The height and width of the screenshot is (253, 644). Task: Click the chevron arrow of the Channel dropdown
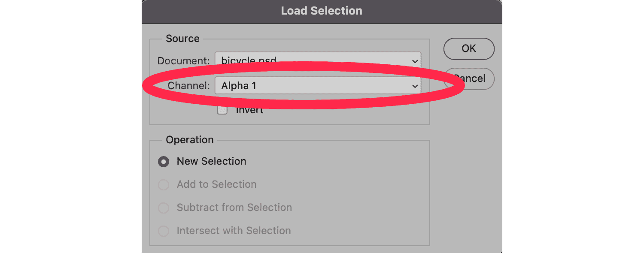(x=415, y=86)
